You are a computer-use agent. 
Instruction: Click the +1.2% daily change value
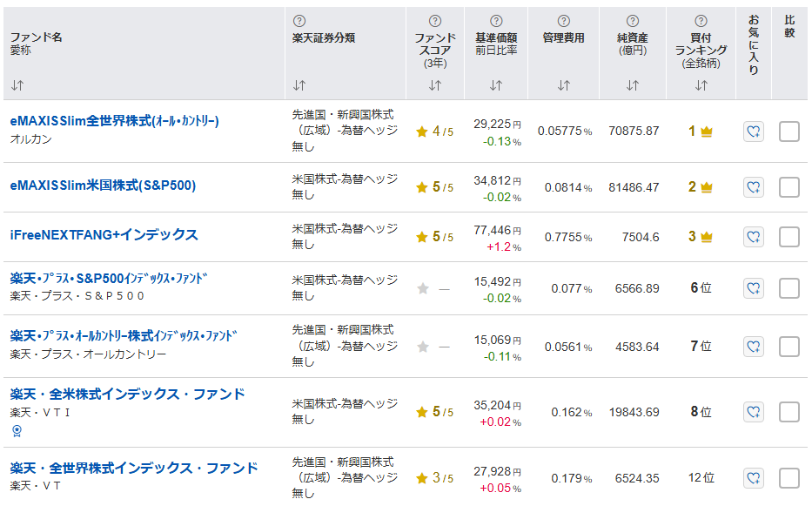tap(503, 246)
